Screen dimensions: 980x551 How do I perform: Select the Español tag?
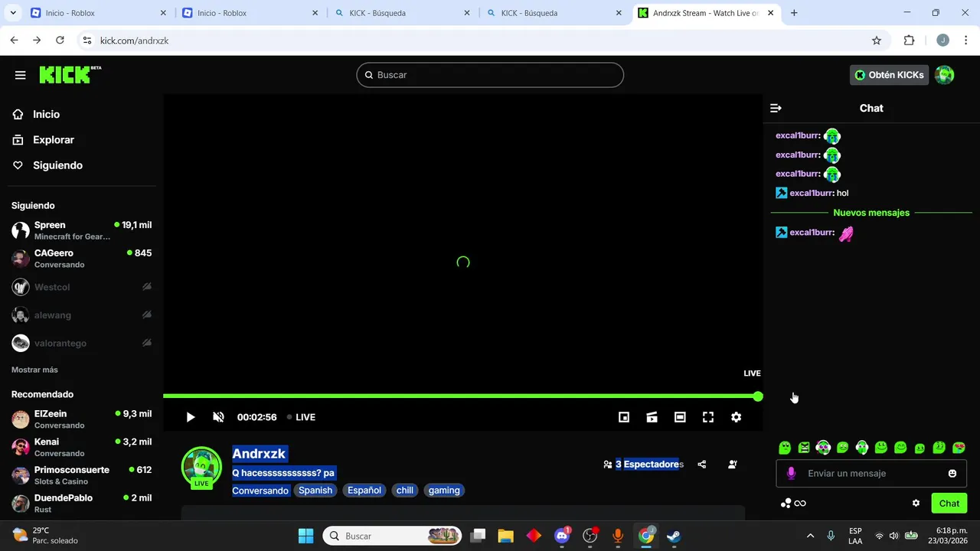(364, 491)
